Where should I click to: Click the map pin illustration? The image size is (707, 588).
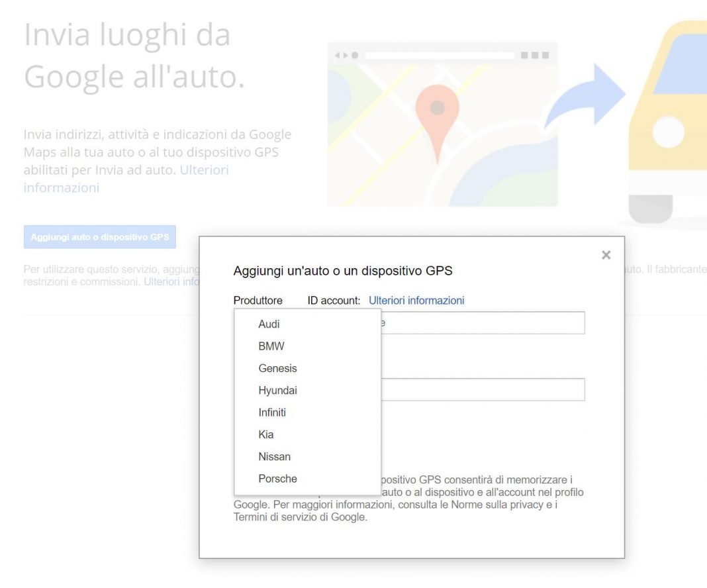437,122
